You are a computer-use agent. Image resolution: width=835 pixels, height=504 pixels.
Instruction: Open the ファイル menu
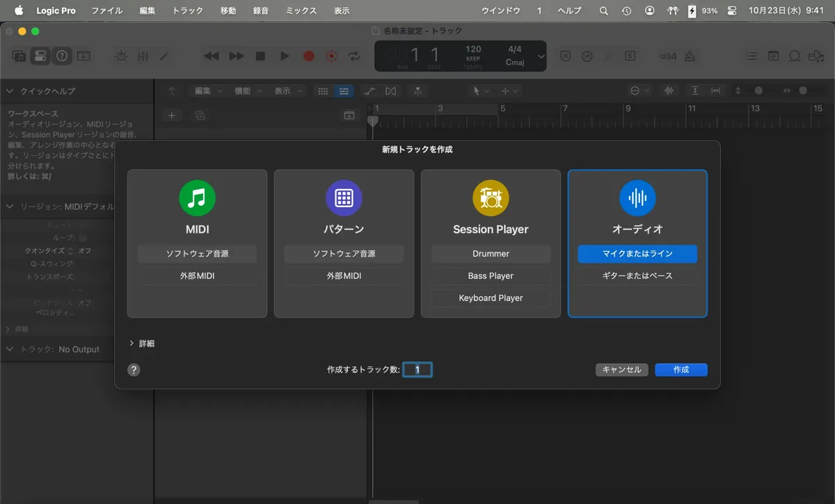(106, 10)
